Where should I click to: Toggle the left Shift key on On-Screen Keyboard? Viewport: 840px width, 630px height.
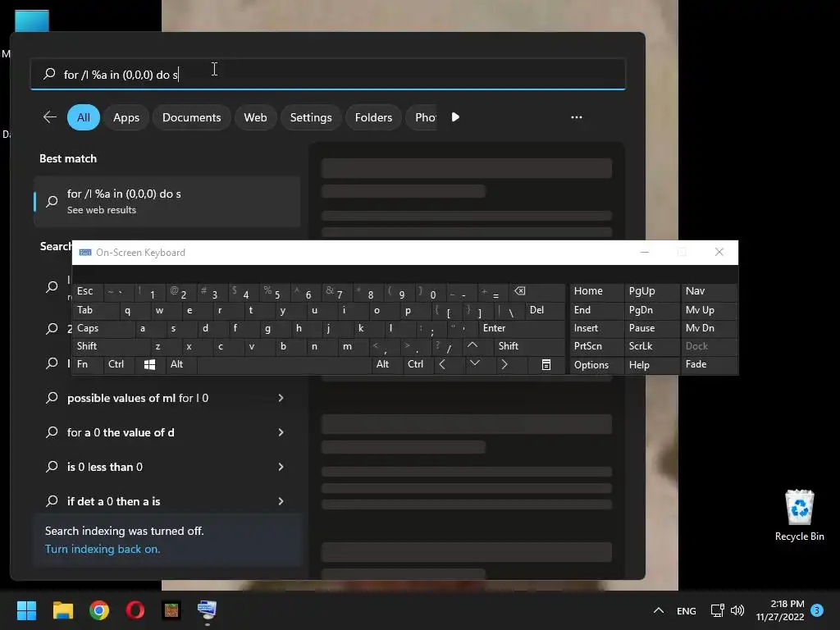(111, 347)
